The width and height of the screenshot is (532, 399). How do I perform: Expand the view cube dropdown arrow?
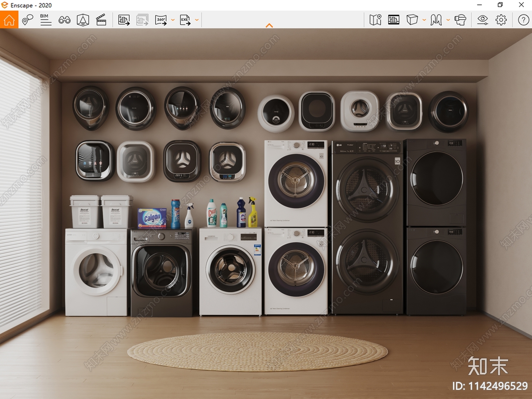coord(424,20)
